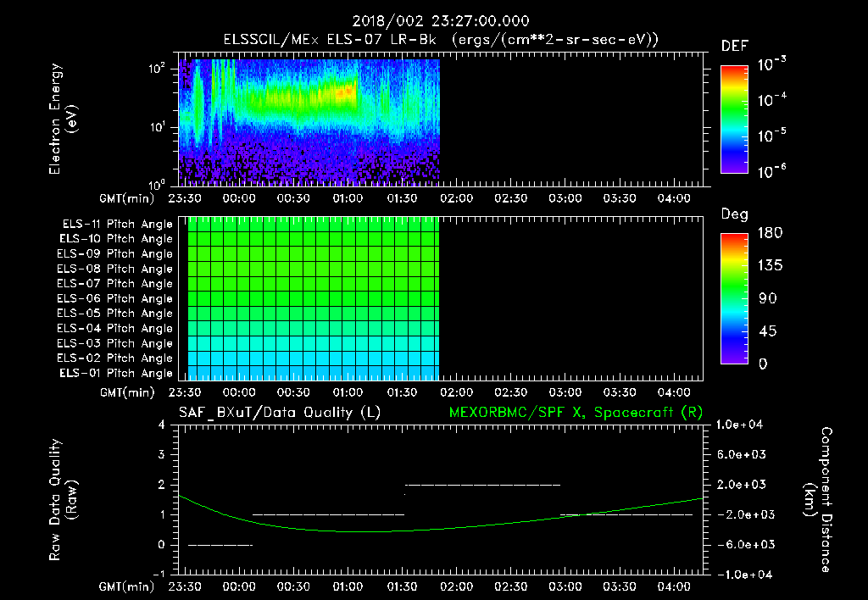Click the '45' tick on the Deg scale
Viewport: 868px width, 600px height.
(x=768, y=331)
